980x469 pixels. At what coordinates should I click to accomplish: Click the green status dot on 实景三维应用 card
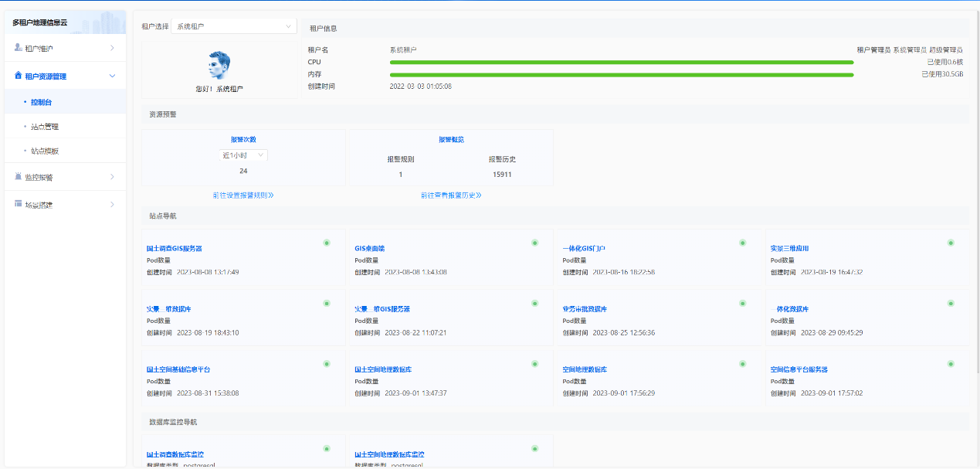click(951, 243)
